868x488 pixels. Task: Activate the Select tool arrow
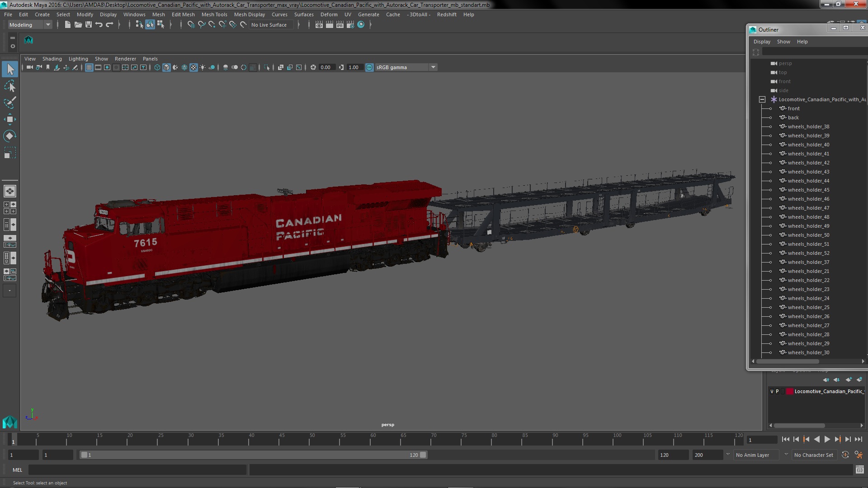(x=9, y=69)
